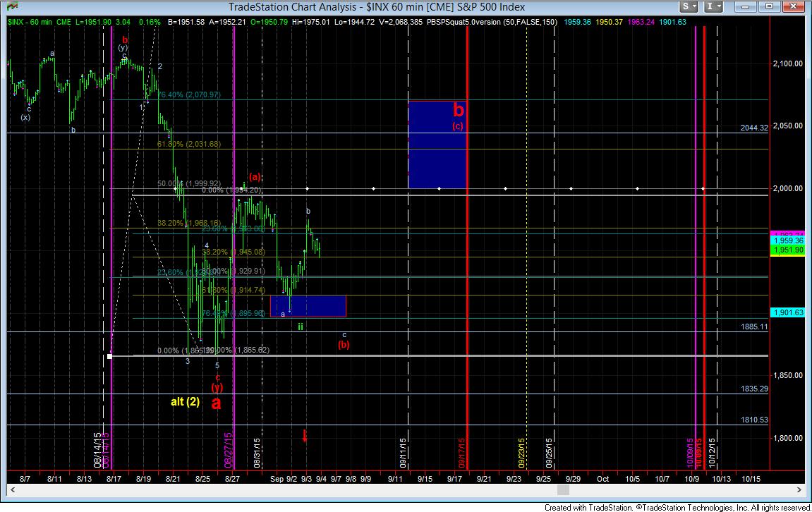Click the '1,800.00' price axis label
Screen dimensions: 812x512
(787, 438)
